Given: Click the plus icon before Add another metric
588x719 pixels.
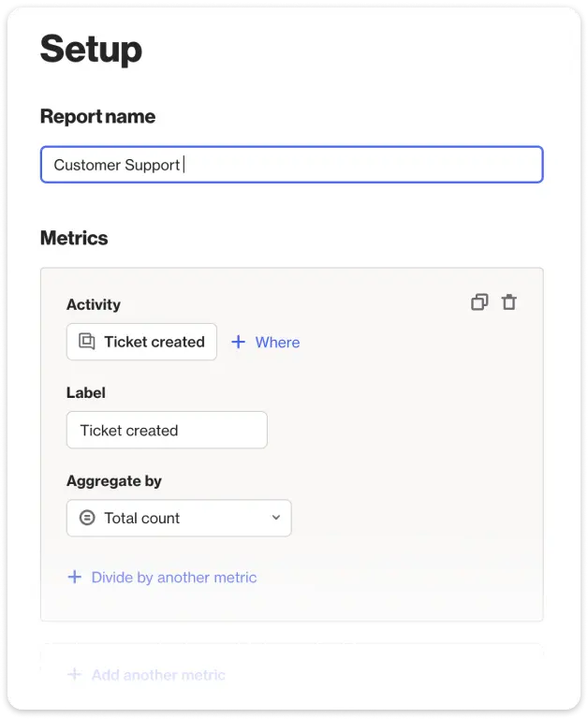Looking at the screenshot, I should (74, 674).
